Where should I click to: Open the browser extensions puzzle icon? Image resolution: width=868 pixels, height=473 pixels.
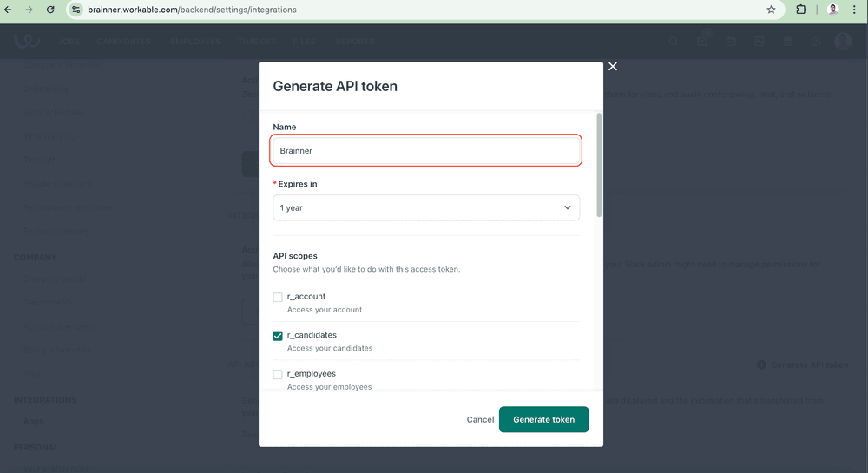[801, 10]
